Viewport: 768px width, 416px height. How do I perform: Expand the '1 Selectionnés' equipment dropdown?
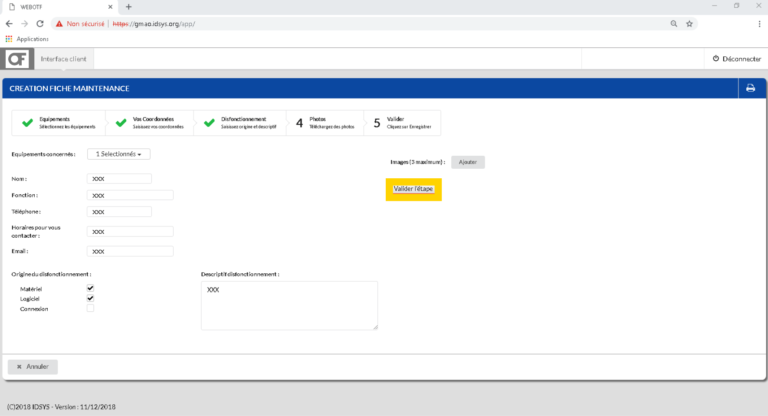pos(120,154)
